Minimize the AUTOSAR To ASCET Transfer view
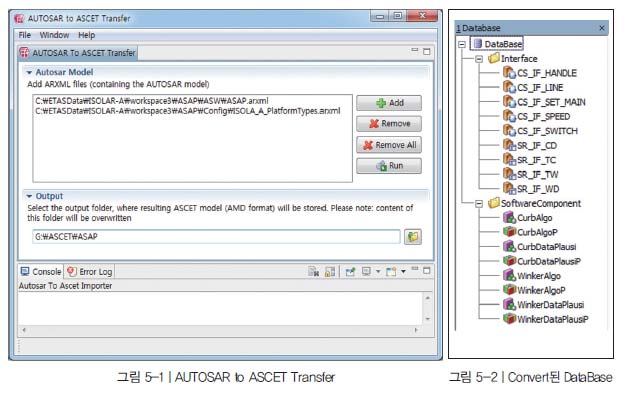This screenshot has width=630, height=402. pos(415,50)
